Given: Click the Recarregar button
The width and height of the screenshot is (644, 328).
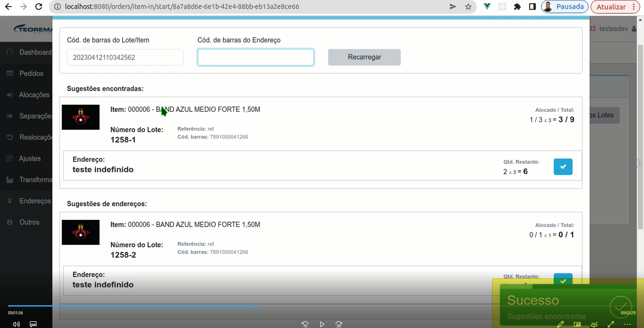Looking at the screenshot, I should (364, 57).
